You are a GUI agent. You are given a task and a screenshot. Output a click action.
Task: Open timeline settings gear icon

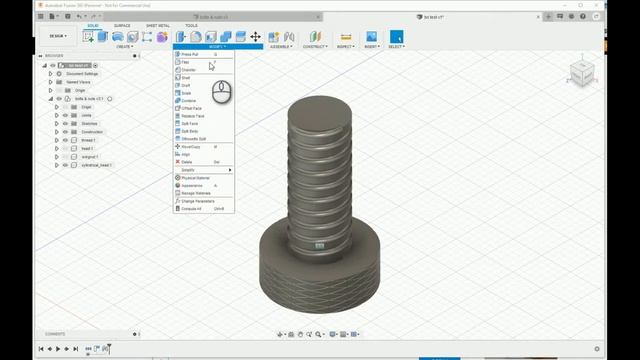597,349
